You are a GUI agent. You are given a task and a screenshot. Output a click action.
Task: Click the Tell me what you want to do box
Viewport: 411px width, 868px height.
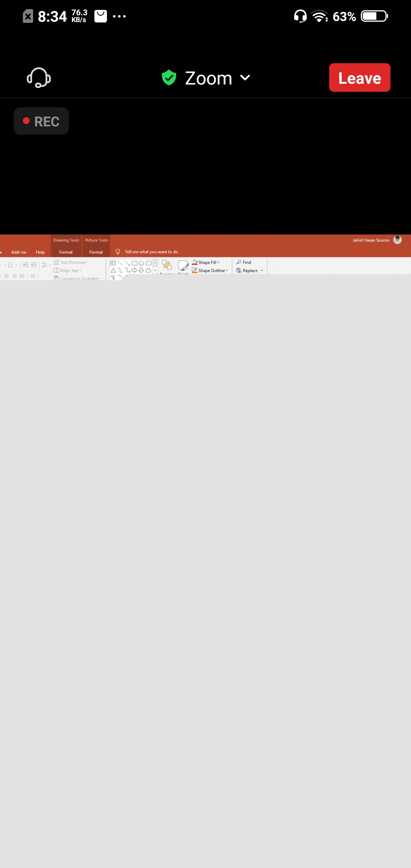coord(151,252)
